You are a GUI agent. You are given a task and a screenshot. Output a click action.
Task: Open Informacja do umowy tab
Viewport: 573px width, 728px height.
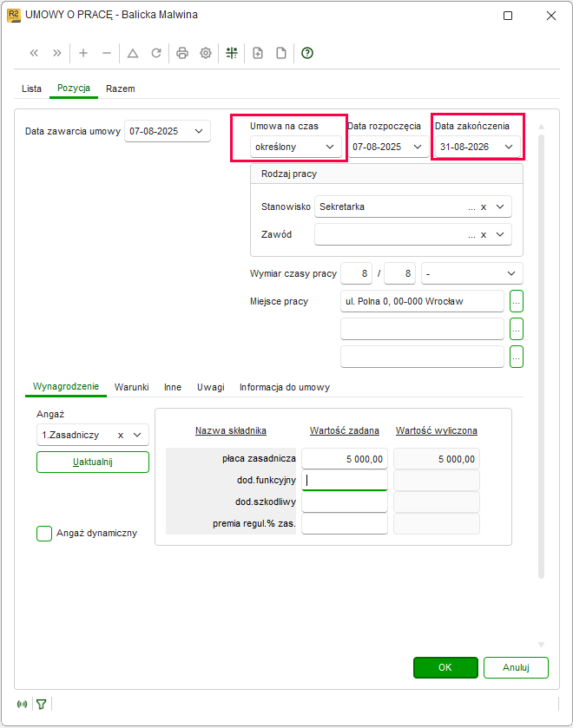click(285, 387)
